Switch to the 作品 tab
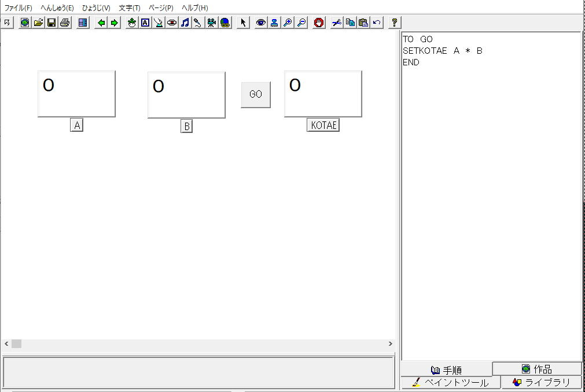The height and width of the screenshot is (392, 585). (x=537, y=369)
